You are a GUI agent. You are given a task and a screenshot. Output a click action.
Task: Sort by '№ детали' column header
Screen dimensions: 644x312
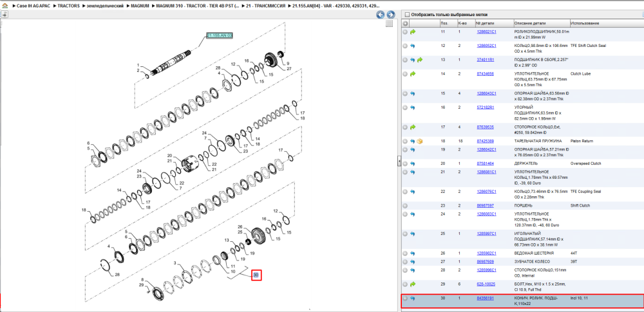494,23
